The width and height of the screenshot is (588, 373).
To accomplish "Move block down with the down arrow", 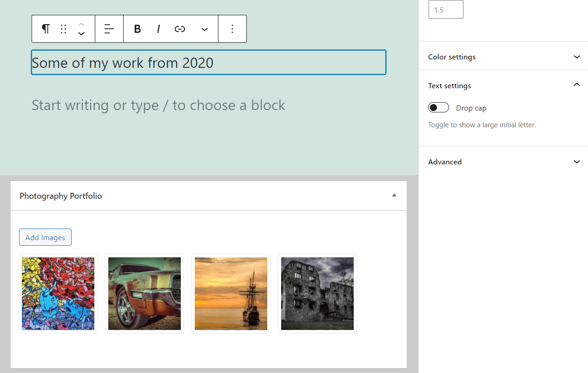I will 81,34.
